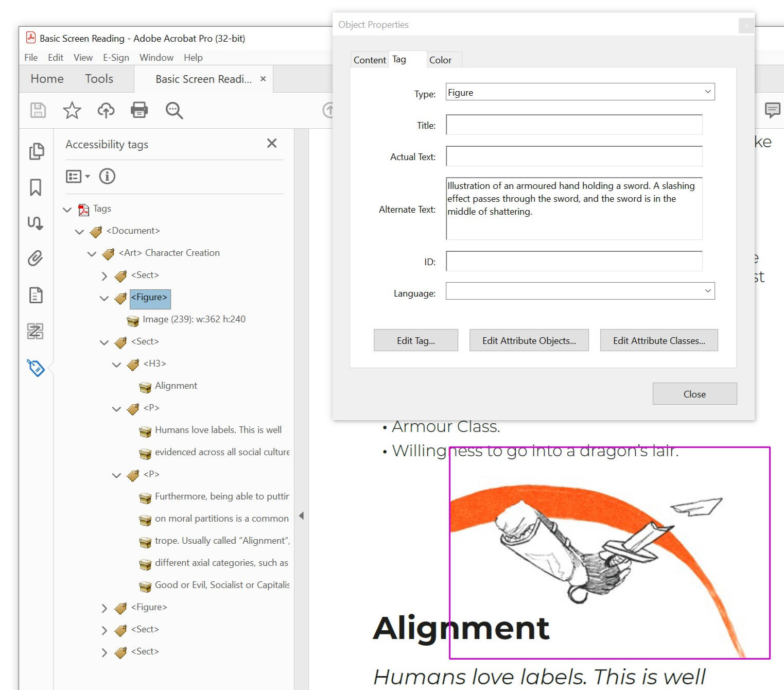Open the Language dropdown
784x690 pixels.
coord(707,291)
